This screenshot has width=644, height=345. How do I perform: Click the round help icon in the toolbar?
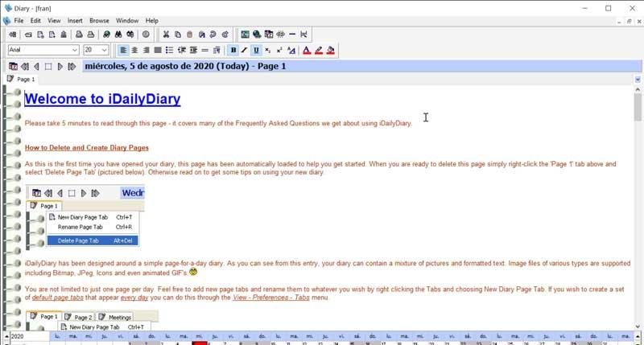(x=146, y=35)
